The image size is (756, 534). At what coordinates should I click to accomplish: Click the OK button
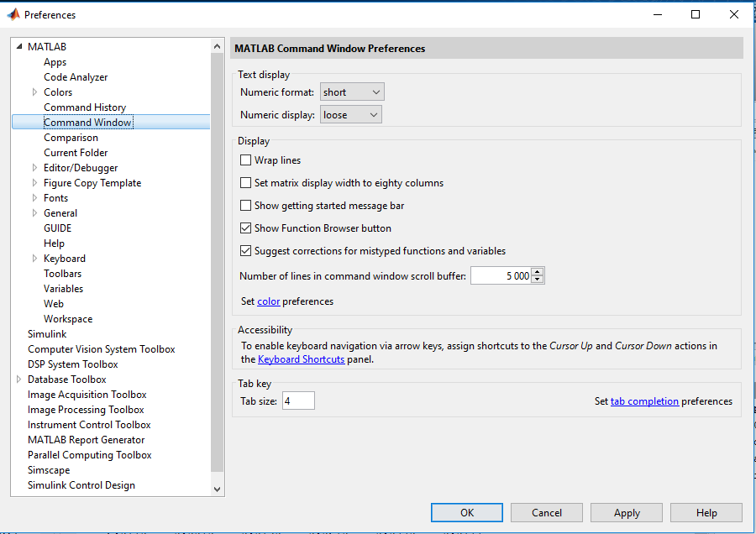tap(467, 513)
